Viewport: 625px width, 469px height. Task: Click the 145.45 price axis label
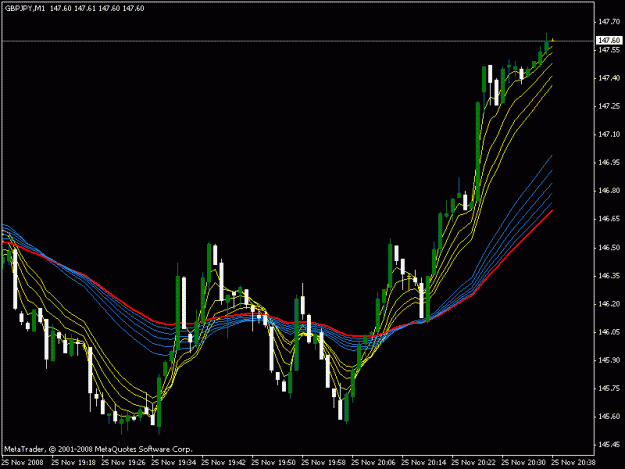[x=609, y=445]
